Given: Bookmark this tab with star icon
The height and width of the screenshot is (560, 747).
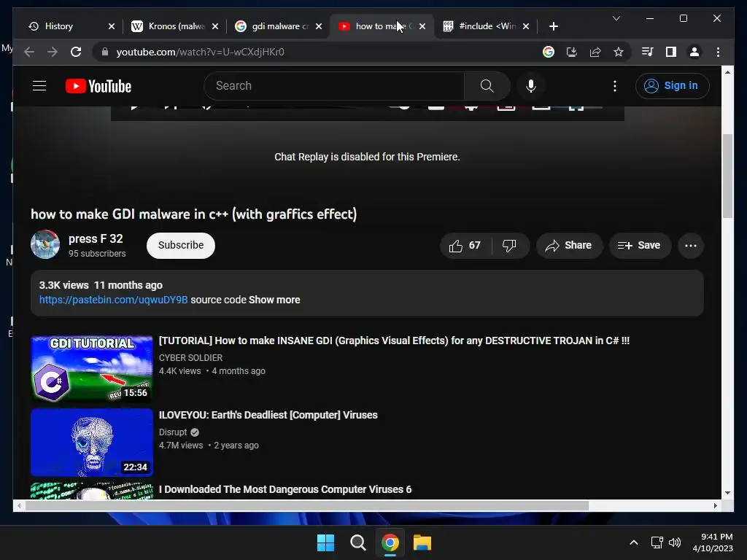Looking at the screenshot, I should tap(619, 52).
